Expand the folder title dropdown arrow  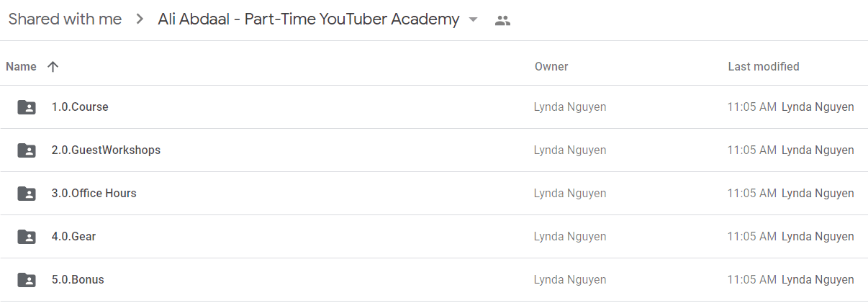[x=473, y=20]
